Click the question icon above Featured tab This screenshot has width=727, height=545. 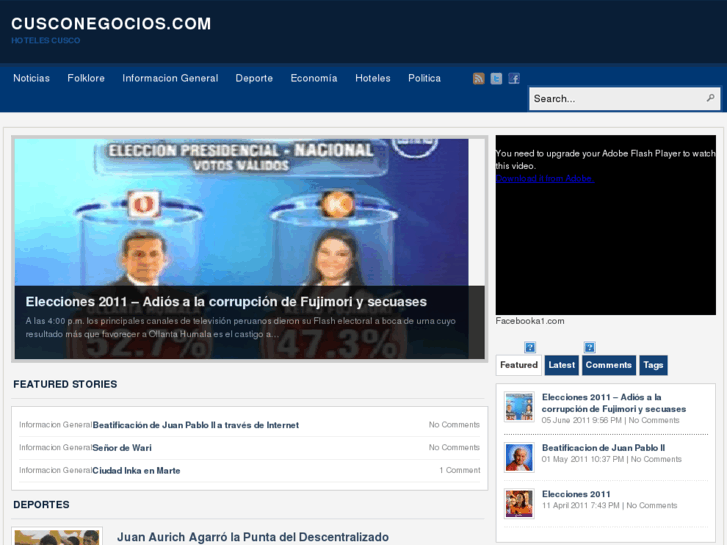[x=530, y=347]
